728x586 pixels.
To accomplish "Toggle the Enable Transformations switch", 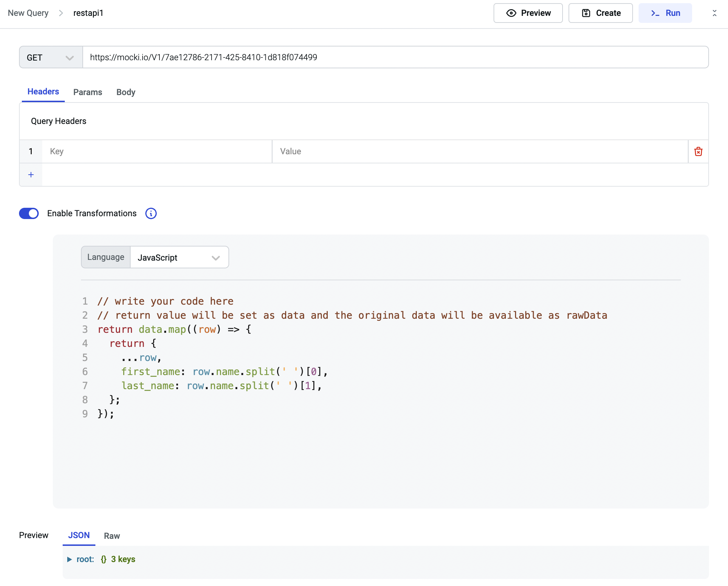I will [x=29, y=213].
